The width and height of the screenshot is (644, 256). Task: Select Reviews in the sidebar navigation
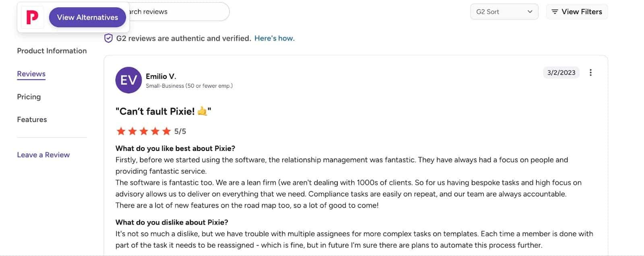click(x=31, y=74)
